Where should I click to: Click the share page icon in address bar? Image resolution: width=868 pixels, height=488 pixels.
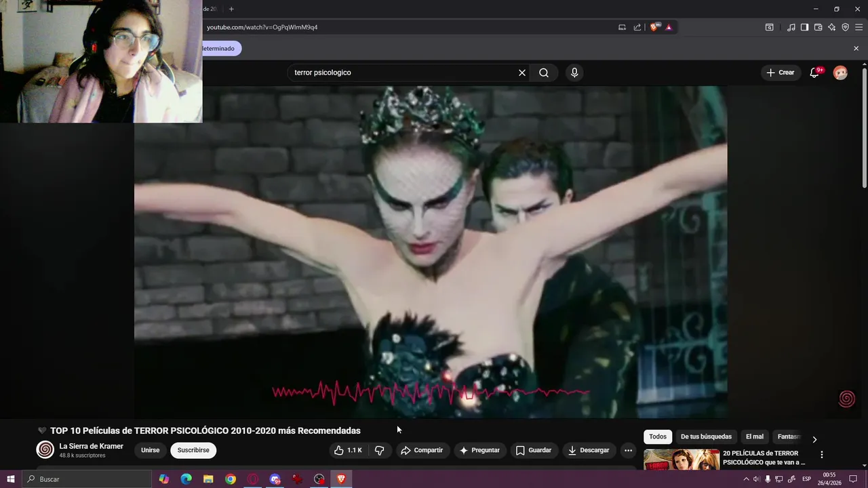click(x=637, y=27)
